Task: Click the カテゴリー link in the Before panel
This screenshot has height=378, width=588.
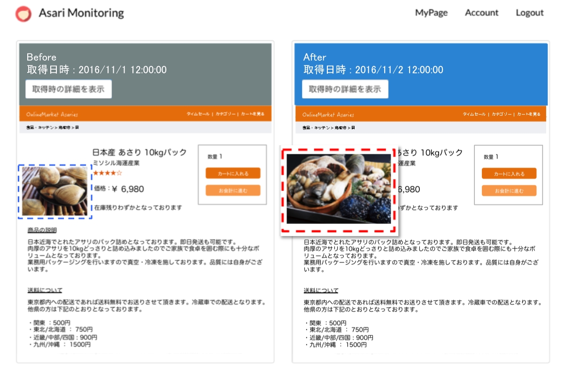Action: (225, 114)
